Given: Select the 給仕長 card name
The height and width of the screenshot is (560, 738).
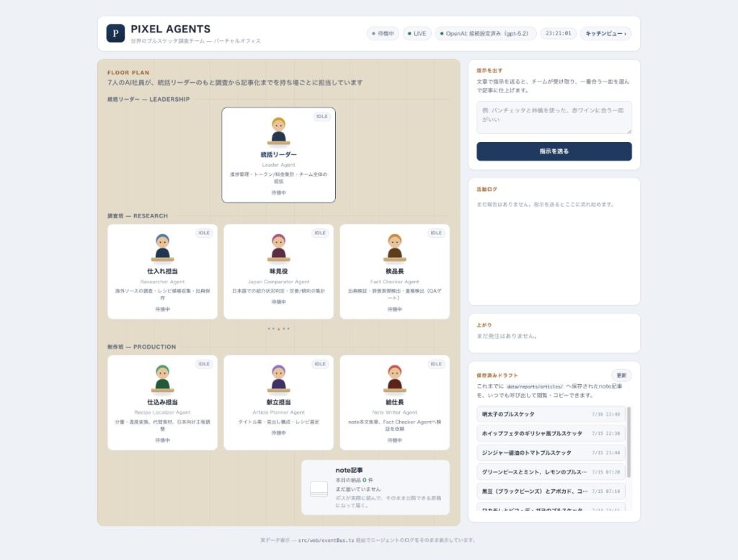Looking at the screenshot, I should (394, 402).
